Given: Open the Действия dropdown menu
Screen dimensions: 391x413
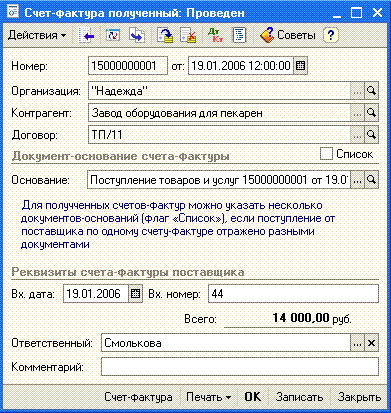Looking at the screenshot, I should point(37,35).
